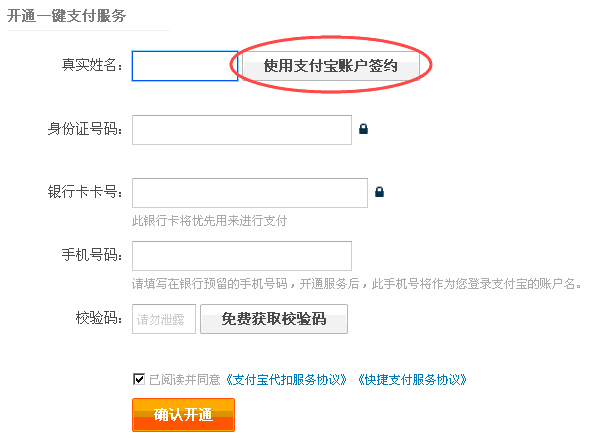Click the 手机号码 field label
Screen dimensions: 611x438
92,256
